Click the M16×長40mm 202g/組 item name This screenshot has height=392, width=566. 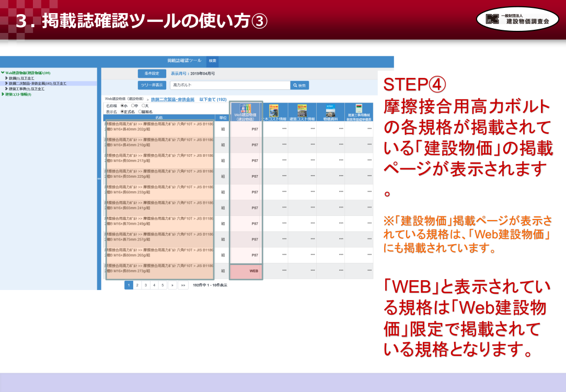(159, 126)
